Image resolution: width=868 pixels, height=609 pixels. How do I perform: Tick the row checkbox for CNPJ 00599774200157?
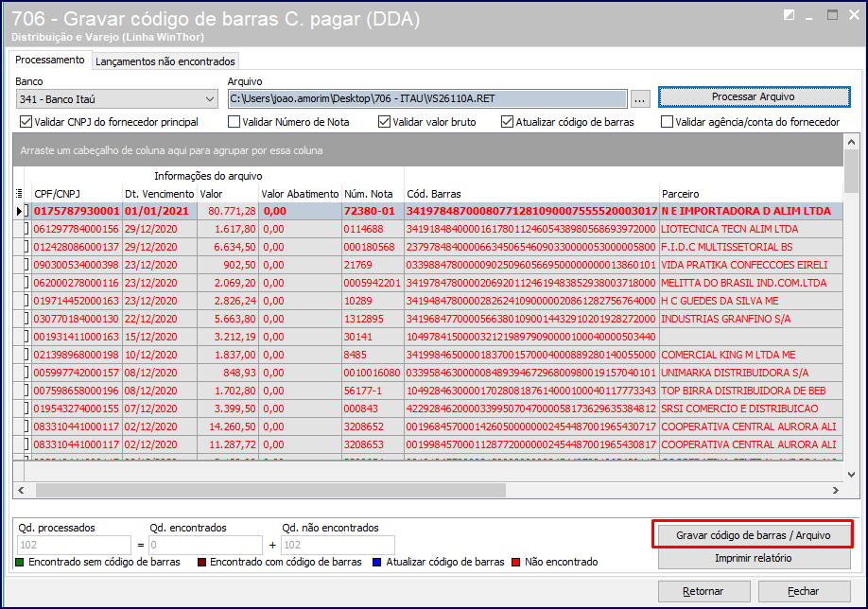(26, 373)
